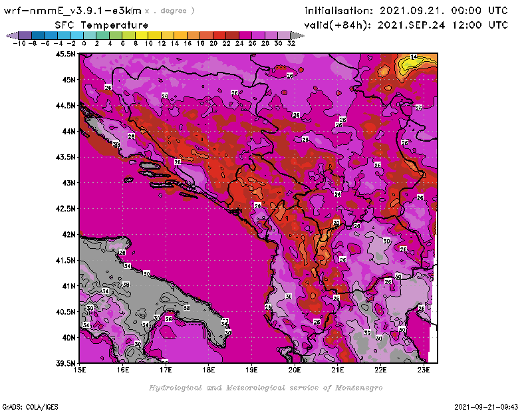Click the '20' contour label on the map
This screenshot has width=532, height=411.
point(336,223)
